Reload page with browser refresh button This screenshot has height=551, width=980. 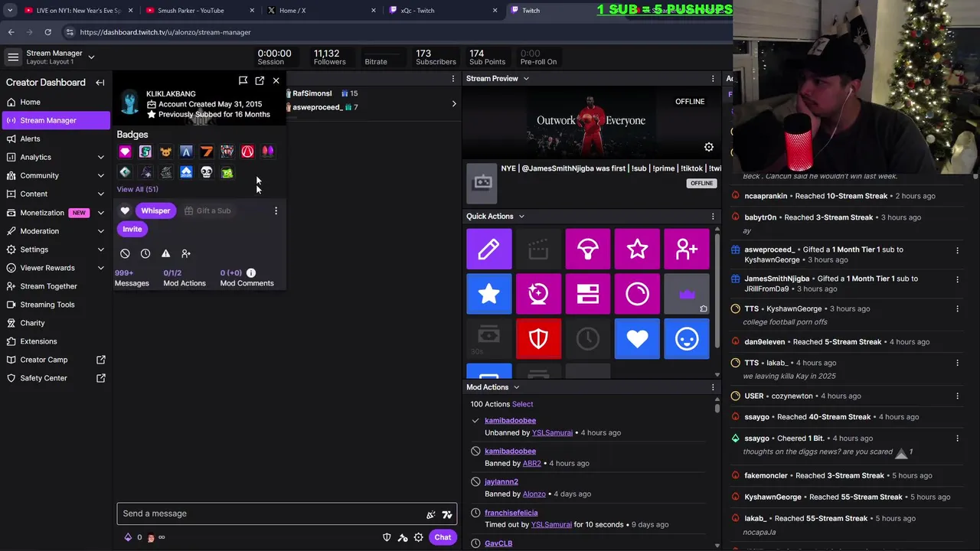[x=47, y=32]
